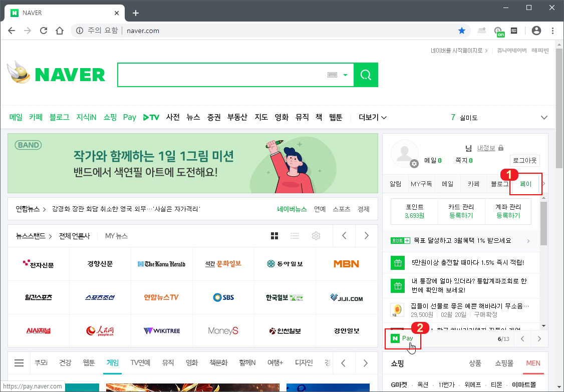Select MEN shopping tab
564x392 pixels.
pyautogui.click(x=533, y=363)
